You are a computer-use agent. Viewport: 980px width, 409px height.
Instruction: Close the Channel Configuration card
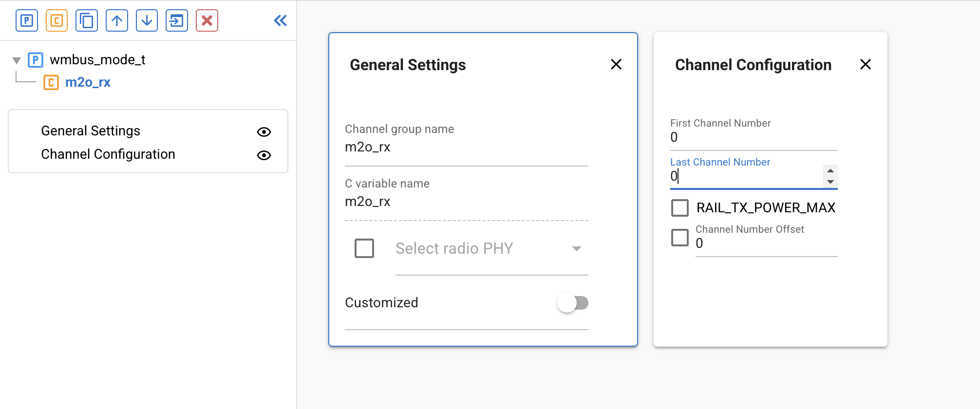tap(866, 64)
